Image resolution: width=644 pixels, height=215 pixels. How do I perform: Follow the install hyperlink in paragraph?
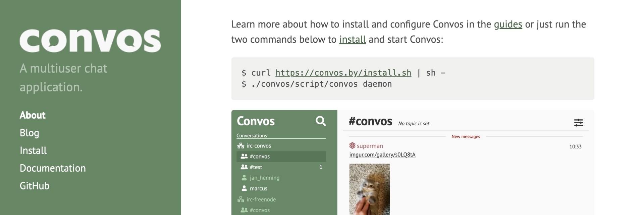click(352, 40)
